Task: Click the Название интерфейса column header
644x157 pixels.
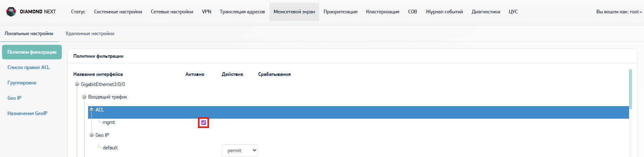Action: 98,74
